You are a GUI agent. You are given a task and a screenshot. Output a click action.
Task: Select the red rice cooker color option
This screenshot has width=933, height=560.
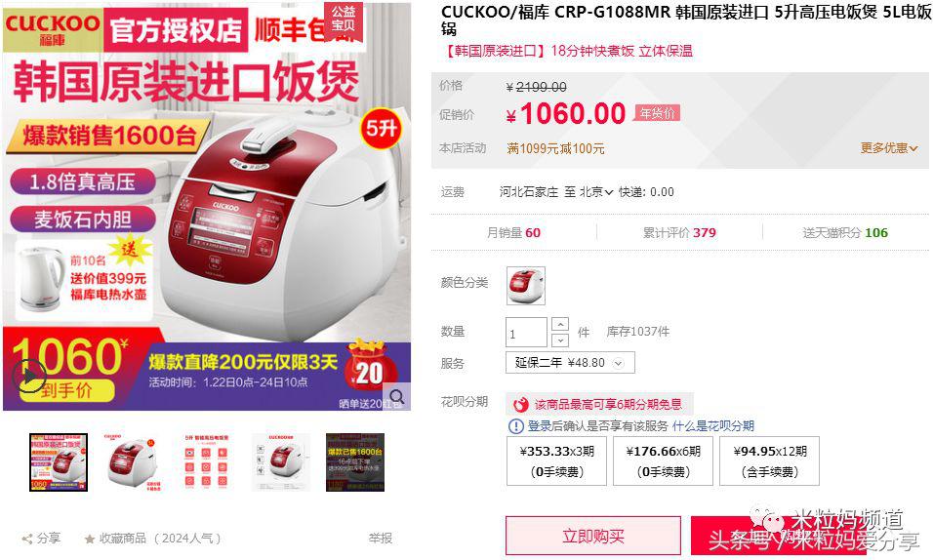coord(525,286)
